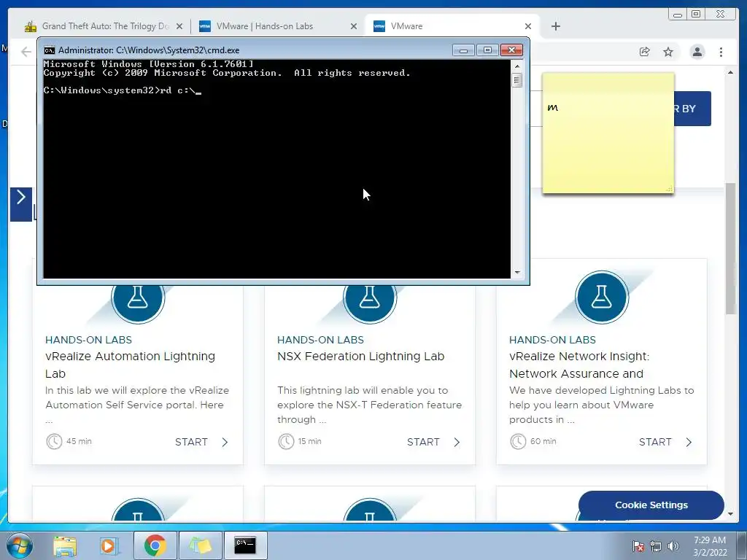This screenshot has width=747, height=560.
Task: Open the taskbar clock and date
Action: click(710, 546)
